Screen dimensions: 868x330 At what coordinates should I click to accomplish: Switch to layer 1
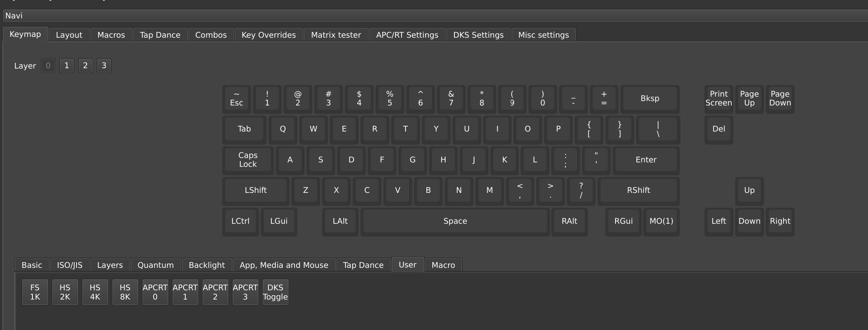[x=67, y=65]
